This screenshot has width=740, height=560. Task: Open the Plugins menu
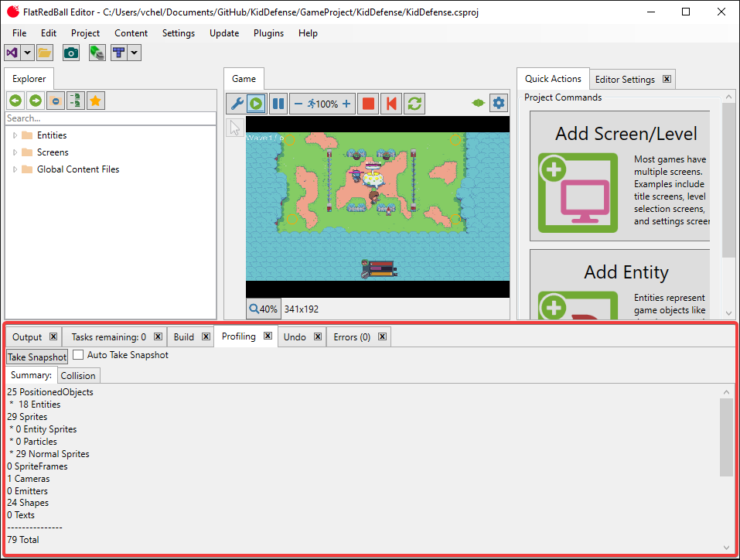(x=268, y=33)
